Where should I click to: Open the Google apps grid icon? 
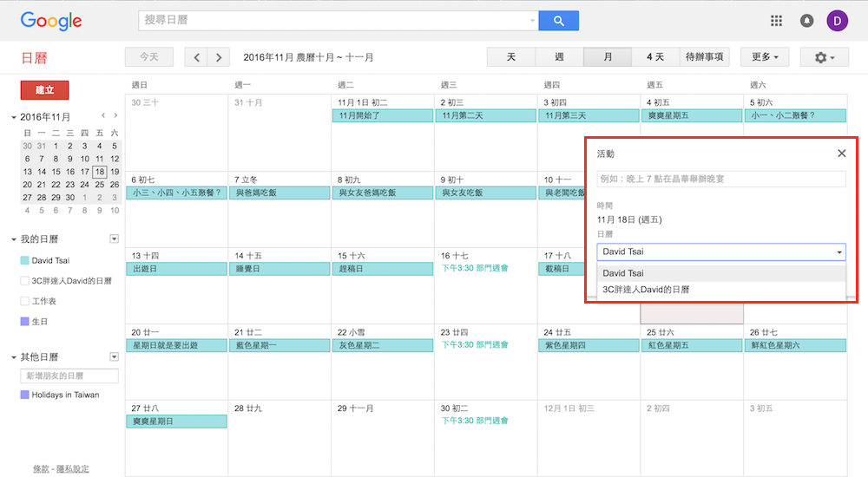[x=776, y=21]
